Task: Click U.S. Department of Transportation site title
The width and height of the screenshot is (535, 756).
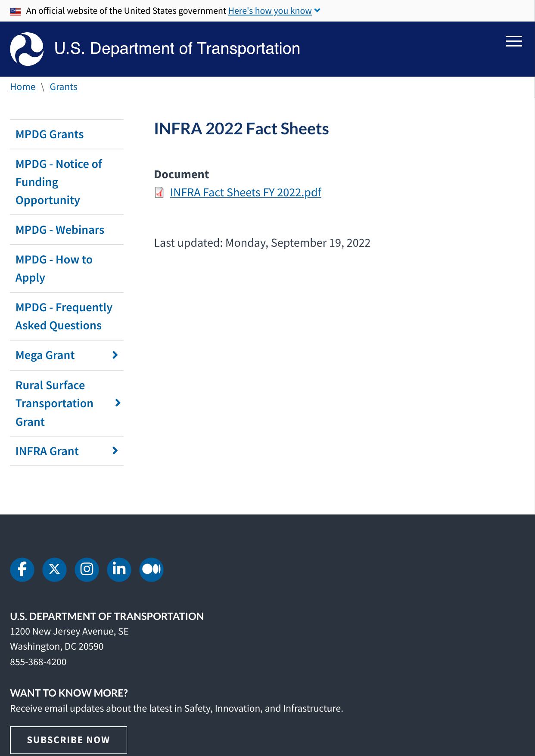Action: pos(177,49)
